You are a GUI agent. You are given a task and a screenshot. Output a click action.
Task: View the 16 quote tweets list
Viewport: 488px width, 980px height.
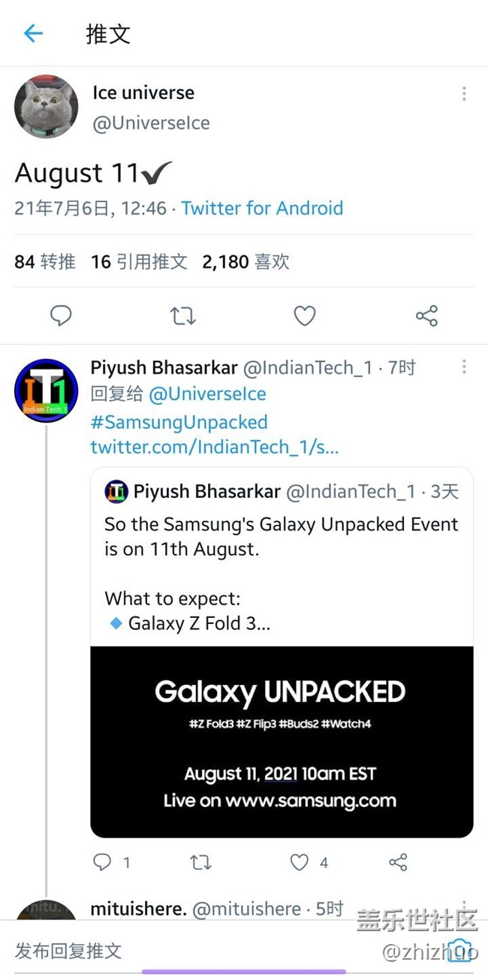point(139,261)
